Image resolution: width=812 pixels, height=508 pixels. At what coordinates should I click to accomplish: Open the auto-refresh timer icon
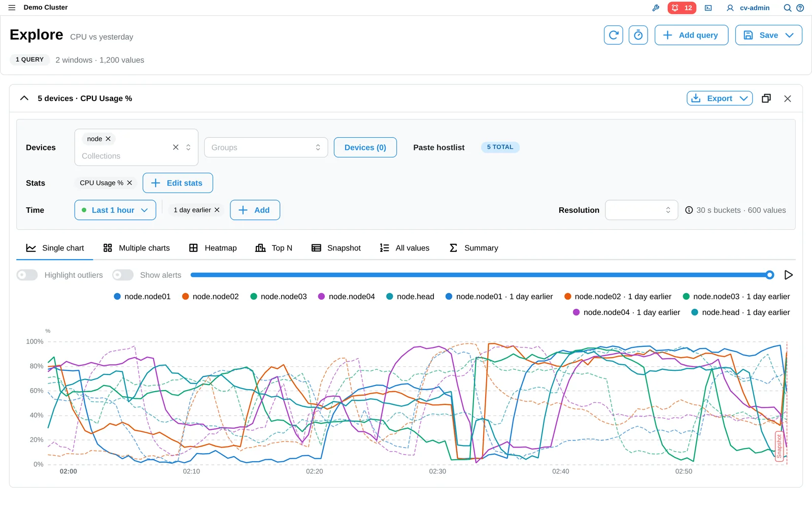638,35
